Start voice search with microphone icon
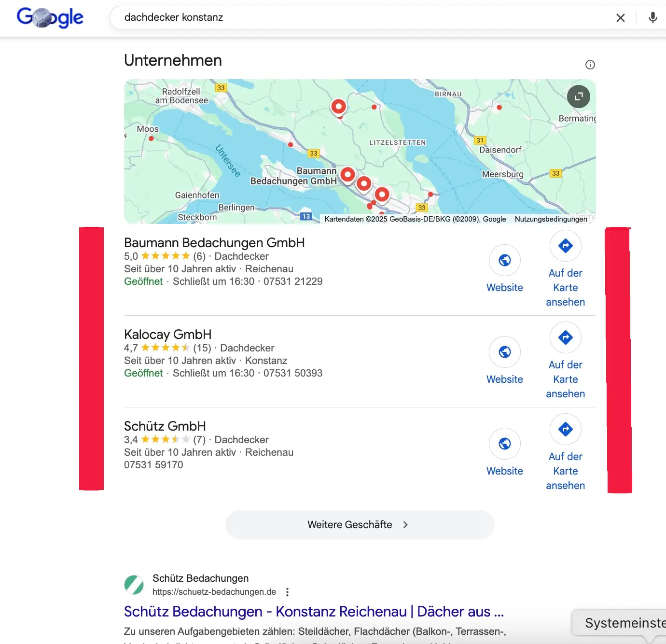The height and width of the screenshot is (644, 666). [652, 18]
